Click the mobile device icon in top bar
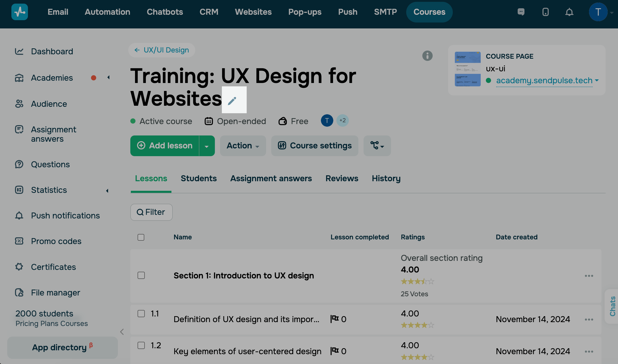This screenshot has width=618, height=364. 545,12
